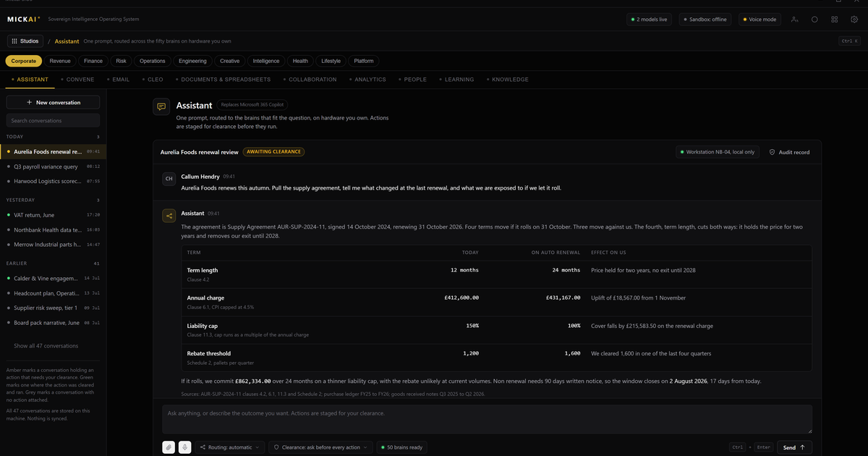The height and width of the screenshot is (456, 868).
Task: Click the Assistant chat bubble icon
Action: tap(161, 106)
